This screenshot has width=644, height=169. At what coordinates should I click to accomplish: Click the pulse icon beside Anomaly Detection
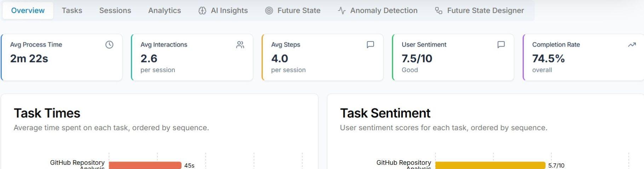[x=341, y=11]
